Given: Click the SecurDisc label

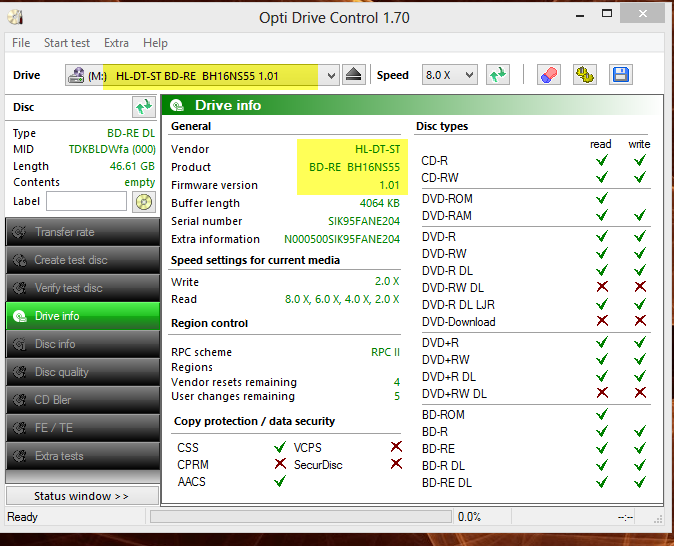Looking at the screenshot, I should tap(318, 465).
